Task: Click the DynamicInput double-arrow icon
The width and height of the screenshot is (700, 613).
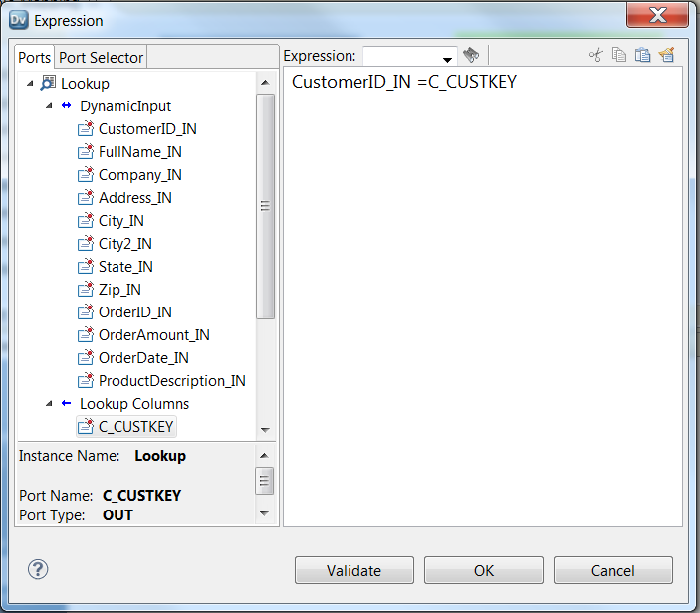Action: (67, 106)
